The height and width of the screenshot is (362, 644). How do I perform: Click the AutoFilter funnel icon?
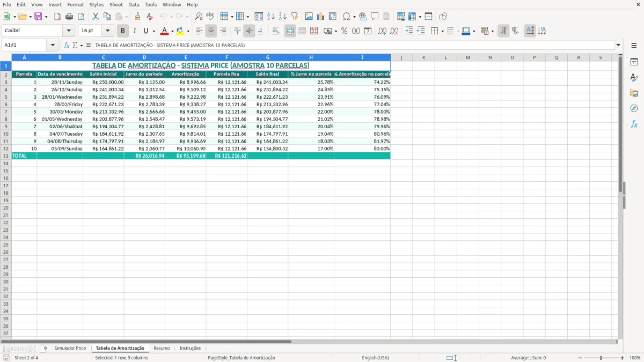pyautogui.click(x=294, y=17)
